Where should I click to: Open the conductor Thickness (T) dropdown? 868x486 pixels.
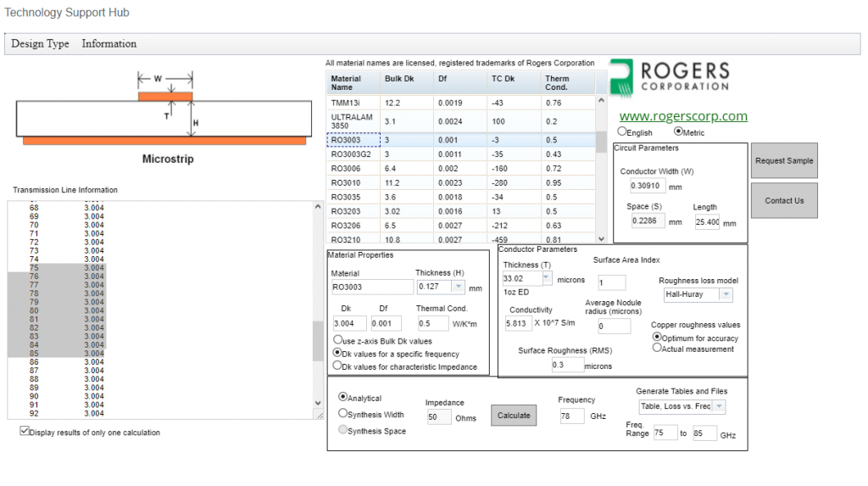(x=547, y=277)
